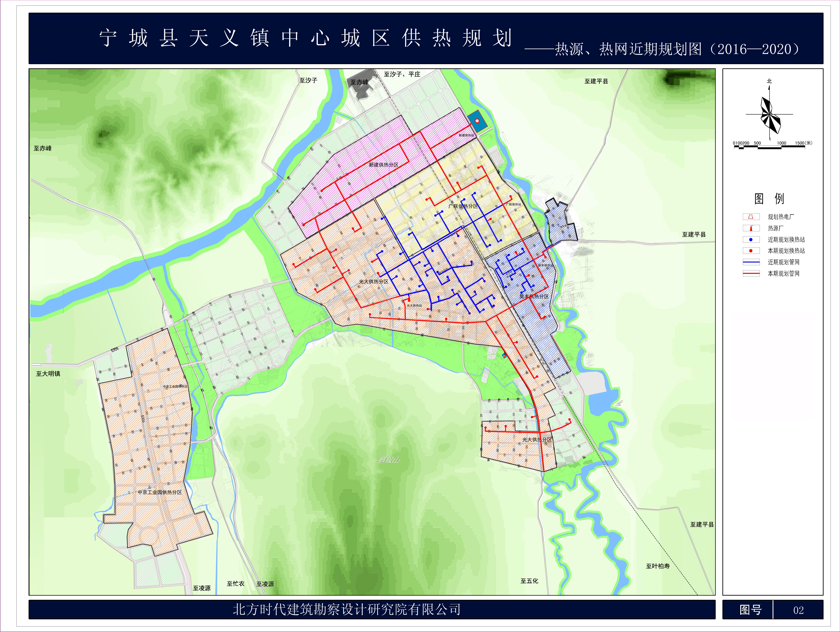
Task: Click the 北 north label above the compass
Action: pyautogui.click(x=769, y=81)
